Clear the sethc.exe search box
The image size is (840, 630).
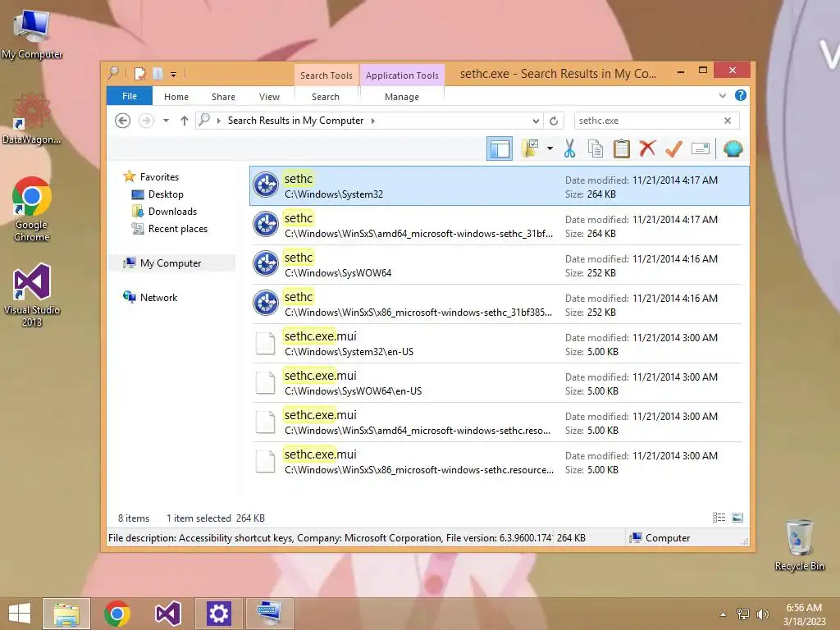tap(728, 121)
